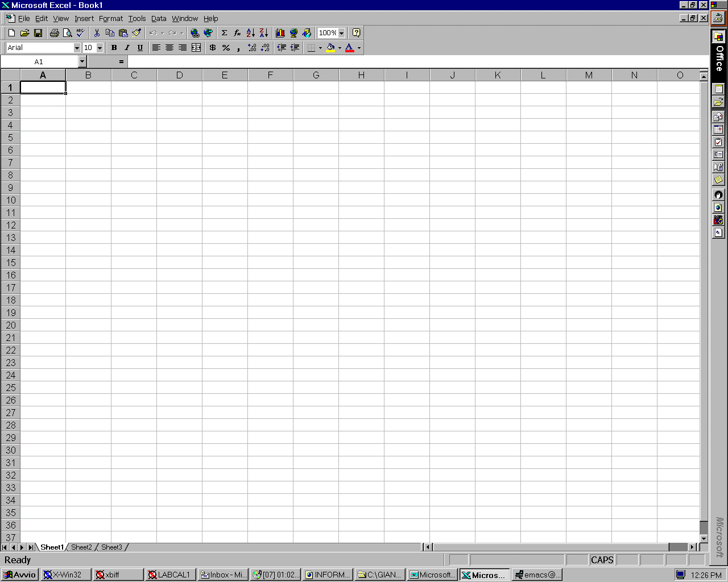Toggle the Drawing toolbar icon
The image size is (728, 582).
point(307,33)
